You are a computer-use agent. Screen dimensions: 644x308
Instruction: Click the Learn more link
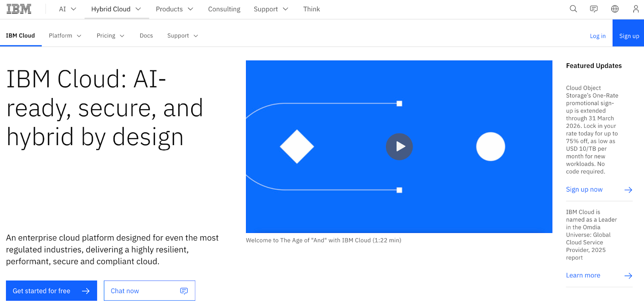point(583,275)
